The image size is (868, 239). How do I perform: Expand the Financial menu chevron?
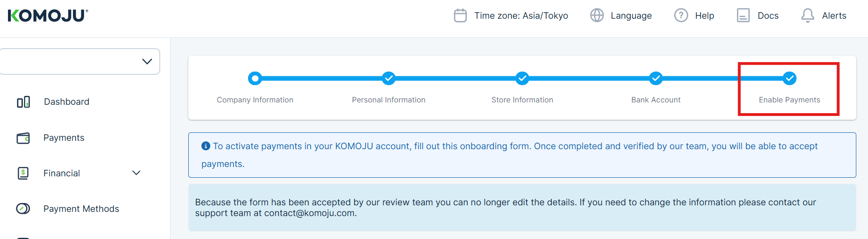(136, 173)
